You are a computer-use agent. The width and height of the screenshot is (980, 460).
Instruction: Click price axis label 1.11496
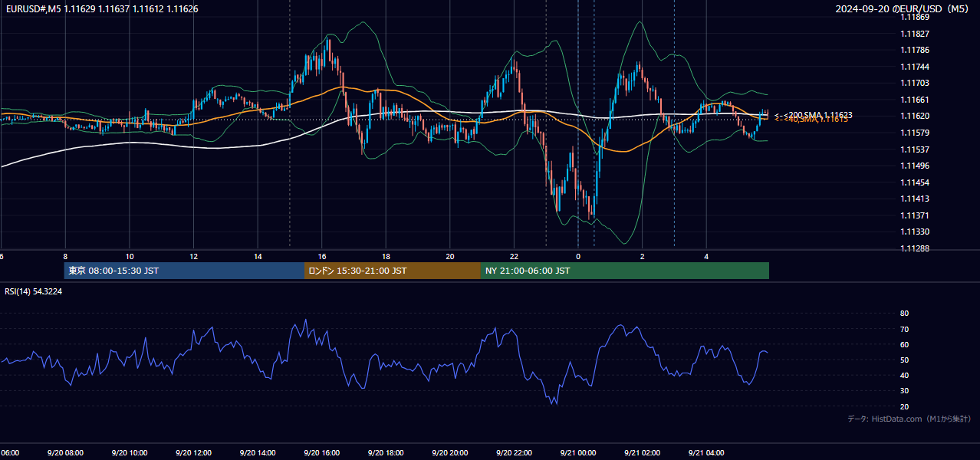click(916, 166)
